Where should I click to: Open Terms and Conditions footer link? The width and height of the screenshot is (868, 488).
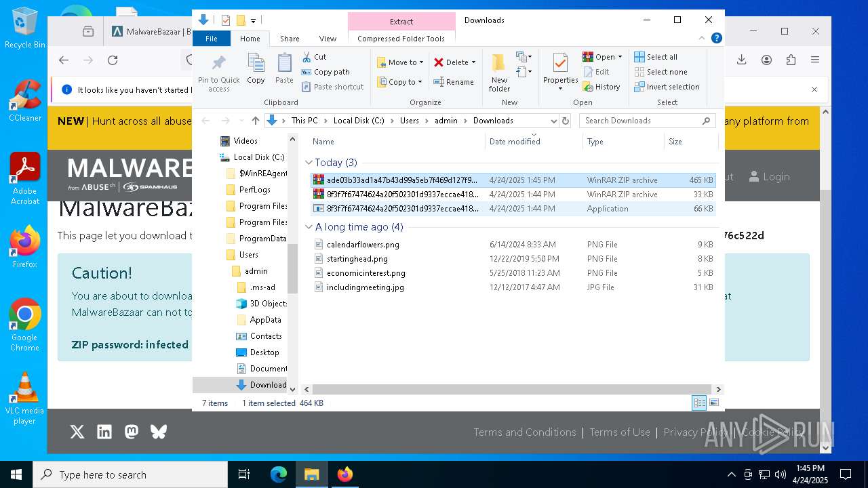(525, 432)
